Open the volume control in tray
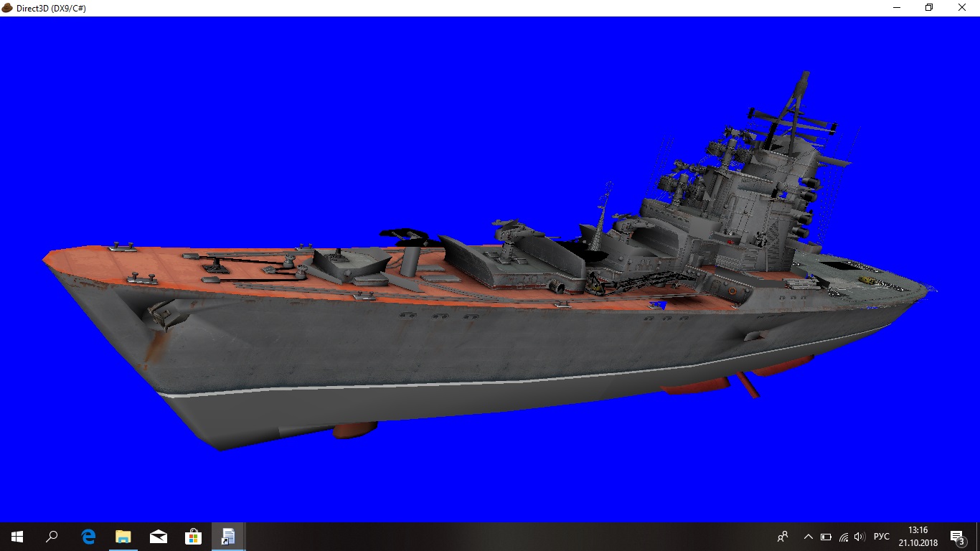The height and width of the screenshot is (551, 980). tap(859, 537)
